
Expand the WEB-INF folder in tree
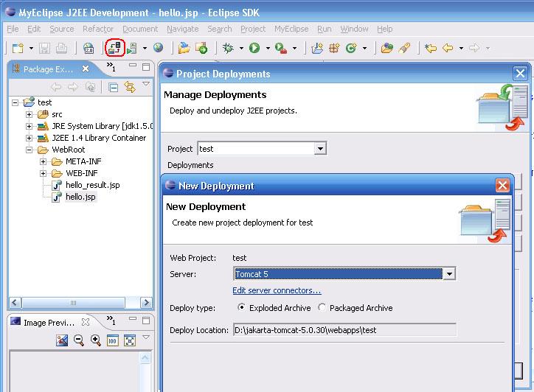(x=44, y=173)
